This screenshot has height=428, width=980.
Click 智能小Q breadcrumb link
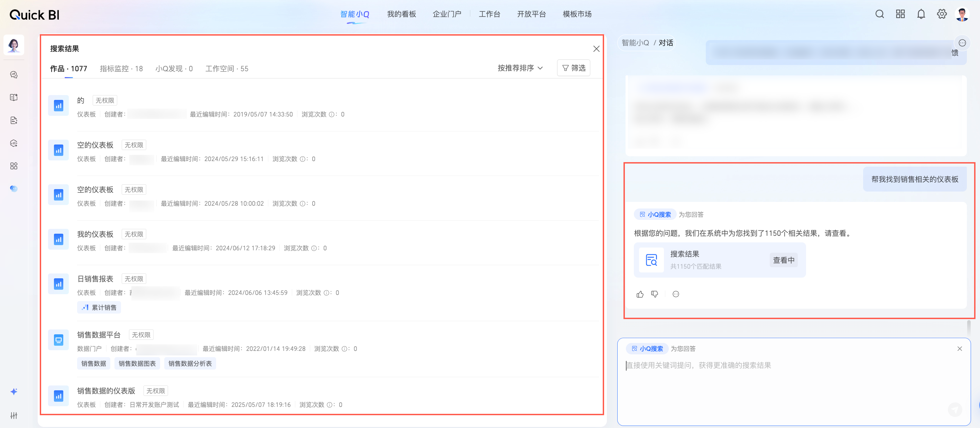pos(635,43)
